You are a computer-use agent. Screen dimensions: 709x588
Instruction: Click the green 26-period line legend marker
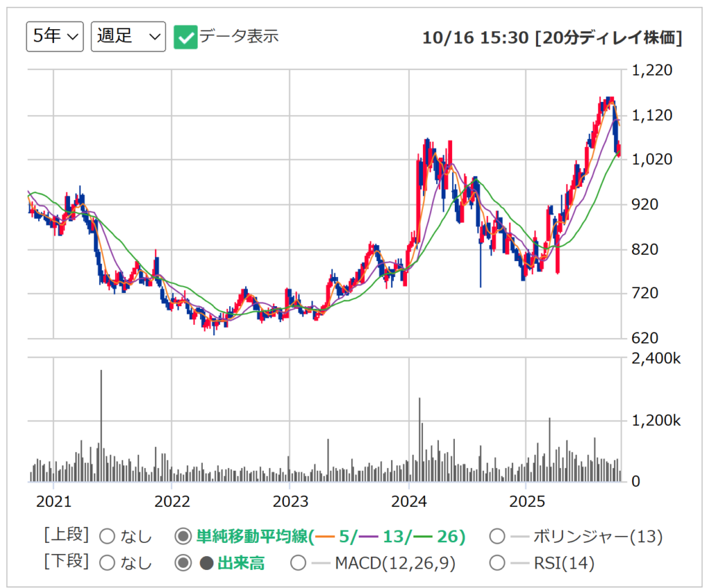tap(421, 536)
